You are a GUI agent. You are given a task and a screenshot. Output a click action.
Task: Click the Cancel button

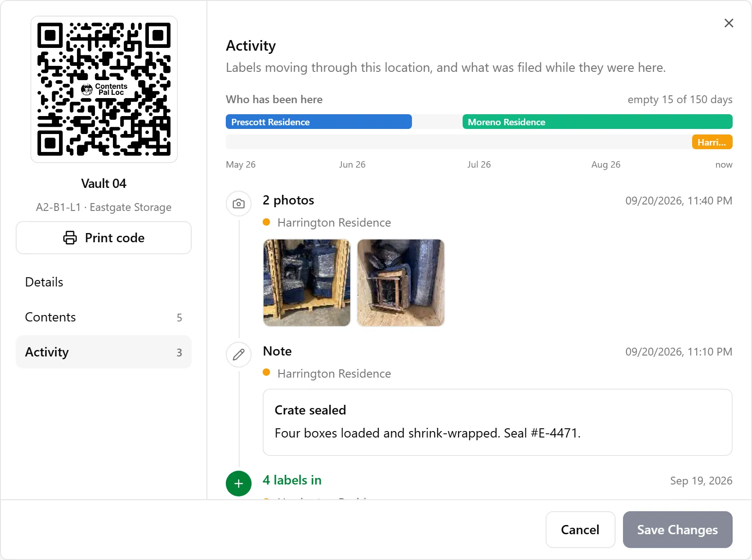(581, 530)
